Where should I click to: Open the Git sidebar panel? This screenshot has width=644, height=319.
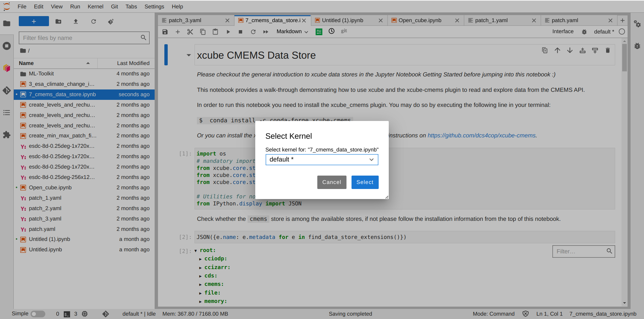7,90
